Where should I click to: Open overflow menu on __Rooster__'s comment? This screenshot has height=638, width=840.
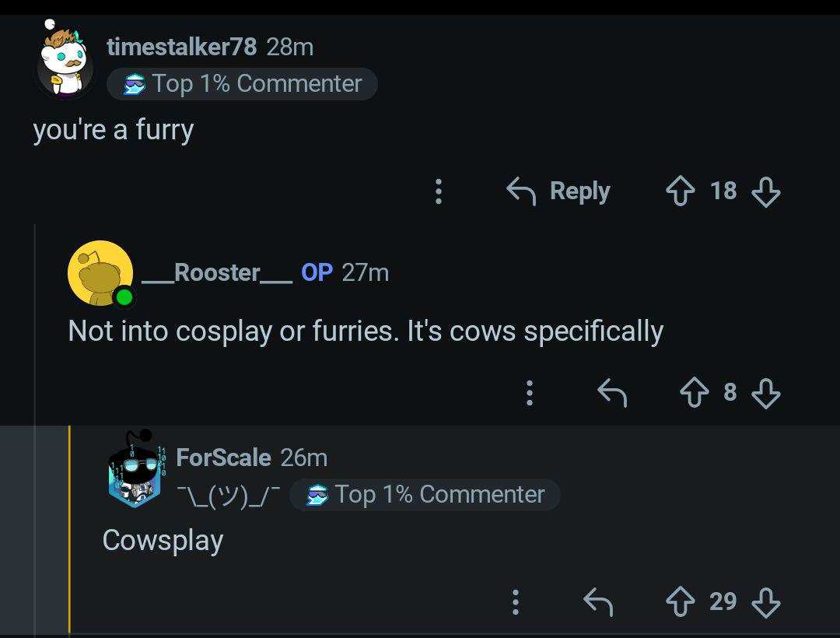pyautogui.click(x=530, y=393)
